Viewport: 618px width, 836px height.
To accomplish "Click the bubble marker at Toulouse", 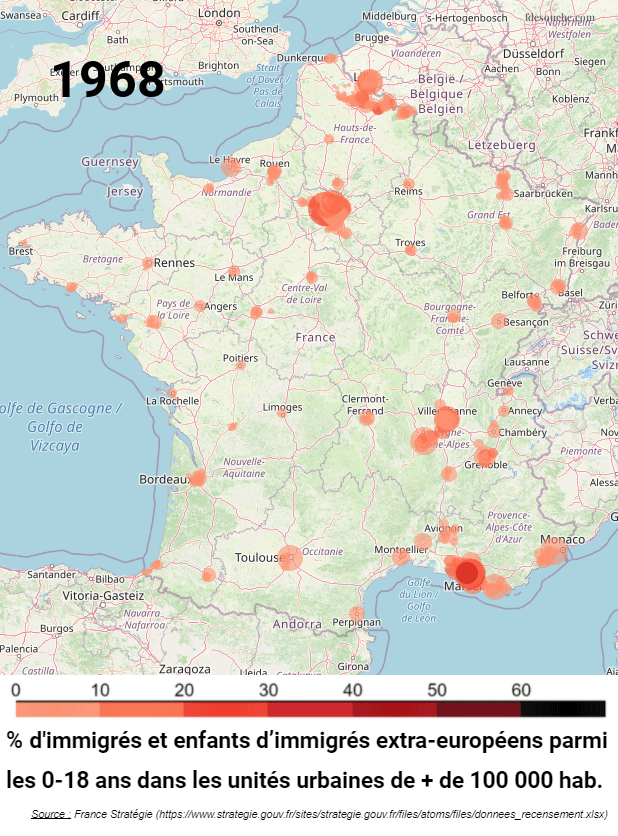I will (289, 557).
